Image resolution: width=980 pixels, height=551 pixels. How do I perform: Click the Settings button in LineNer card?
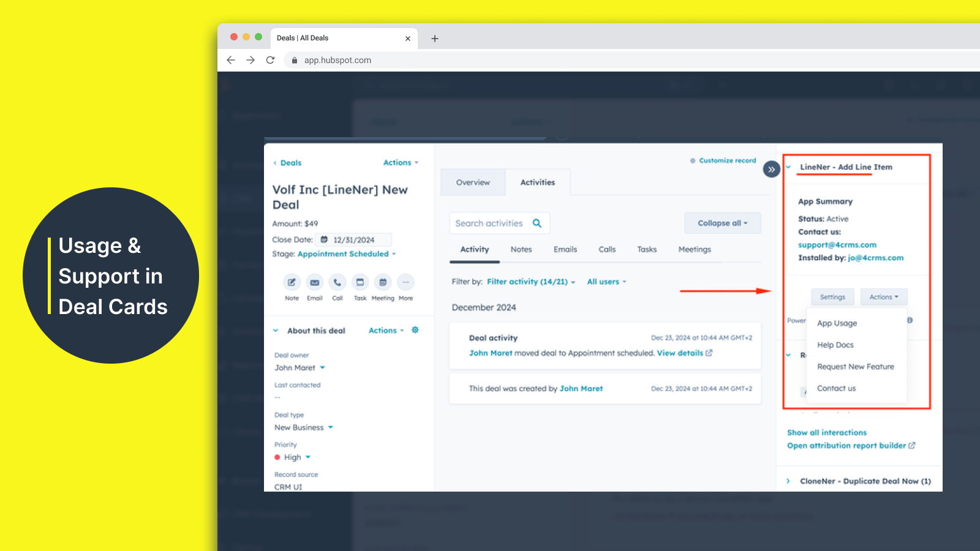(x=832, y=297)
